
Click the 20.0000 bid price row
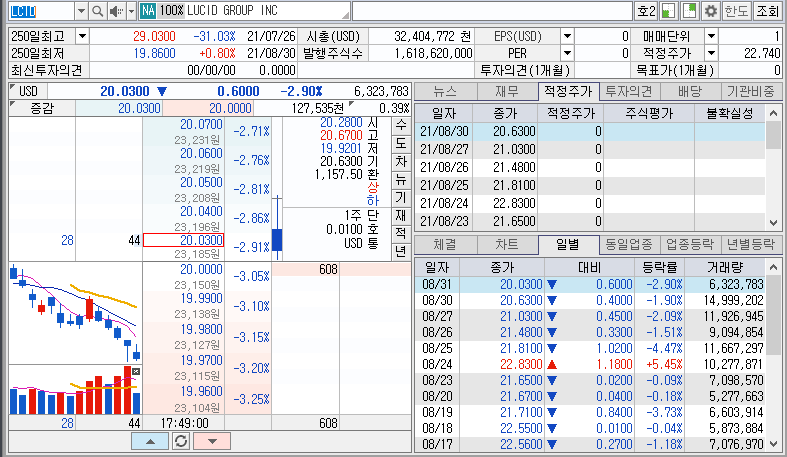pyautogui.click(x=201, y=269)
